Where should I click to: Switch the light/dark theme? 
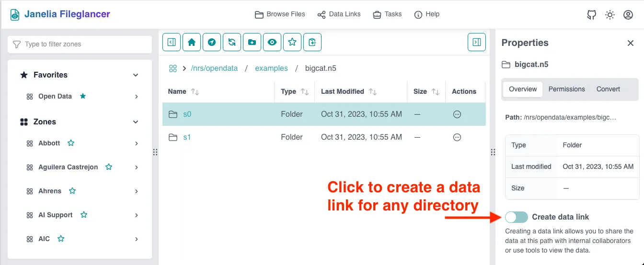[x=609, y=15]
